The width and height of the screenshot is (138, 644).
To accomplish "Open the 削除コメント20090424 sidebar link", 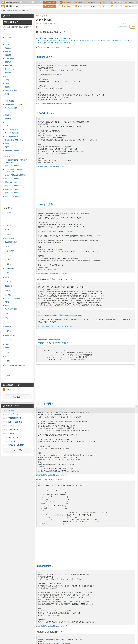I will pos(13,179).
